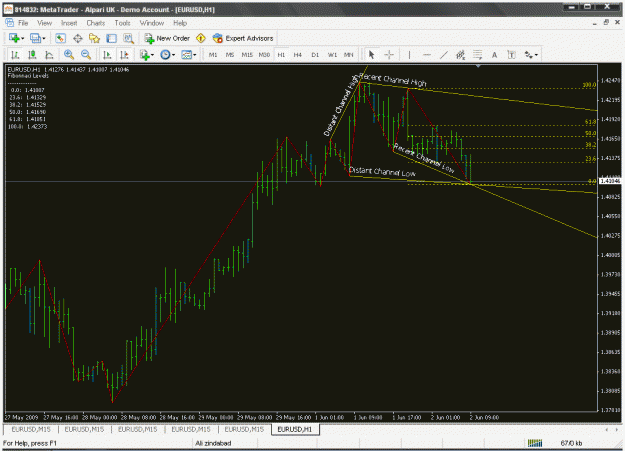Select the 'Distant Channel Low' chart label
The width and height of the screenshot is (625, 451).
point(382,171)
